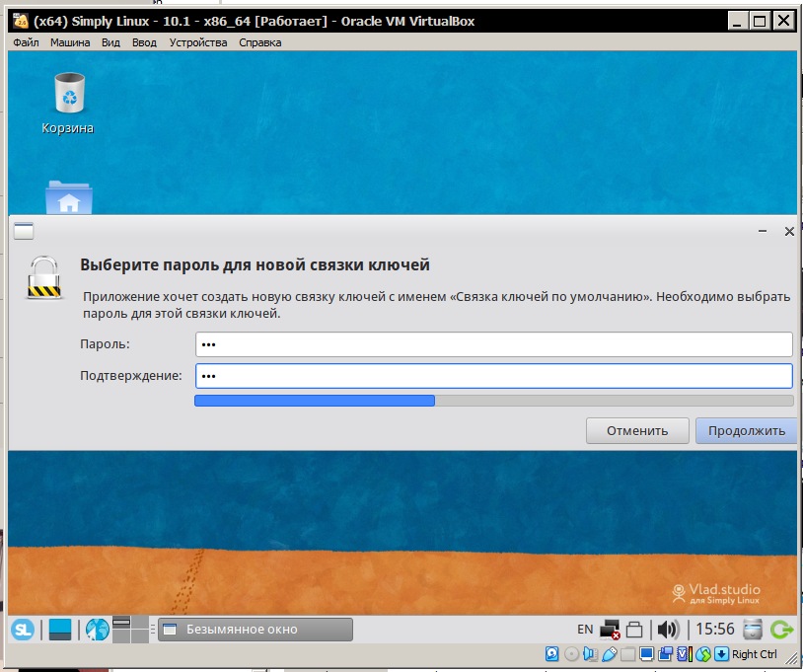
Task: Click the password strength progress bar
Action: click(493, 401)
